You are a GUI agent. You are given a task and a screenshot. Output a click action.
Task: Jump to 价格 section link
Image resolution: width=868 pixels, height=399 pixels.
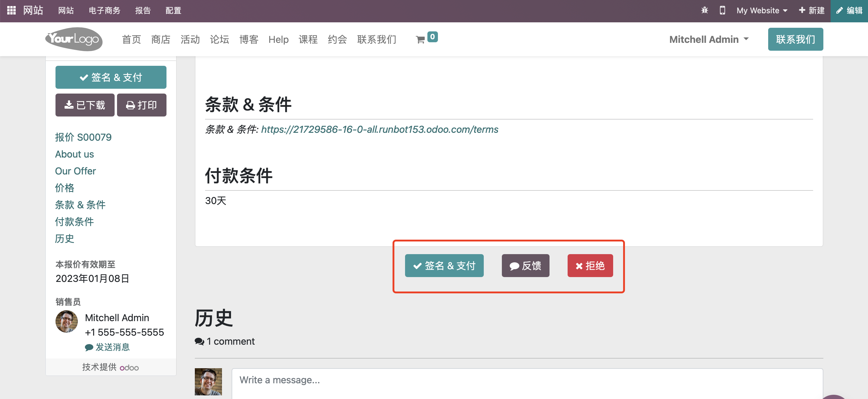pyautogui.click(x=65, y=188)
